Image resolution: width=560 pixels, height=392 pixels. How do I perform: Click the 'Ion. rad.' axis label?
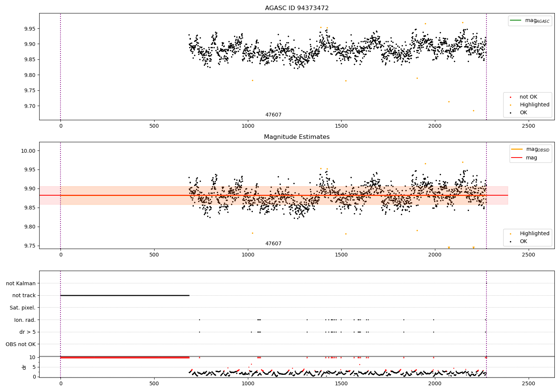[x=25, y=320]
